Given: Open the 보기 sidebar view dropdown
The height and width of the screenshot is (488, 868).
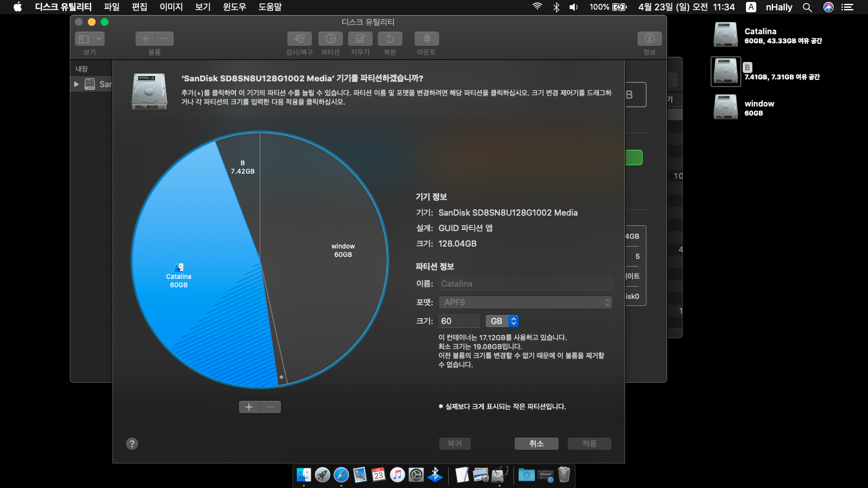Looking at the screenshot, I should (x=90, y=39).
